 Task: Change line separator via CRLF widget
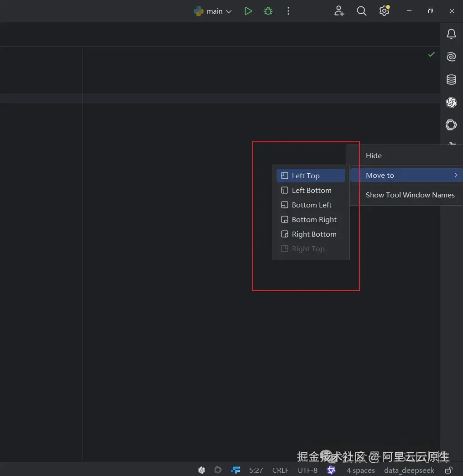[280, 470]
